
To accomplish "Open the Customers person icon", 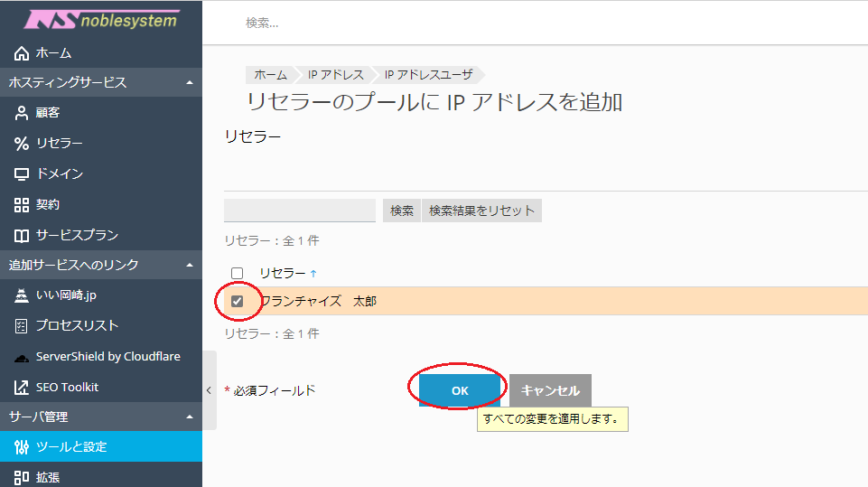I will (x=22, y=113).
